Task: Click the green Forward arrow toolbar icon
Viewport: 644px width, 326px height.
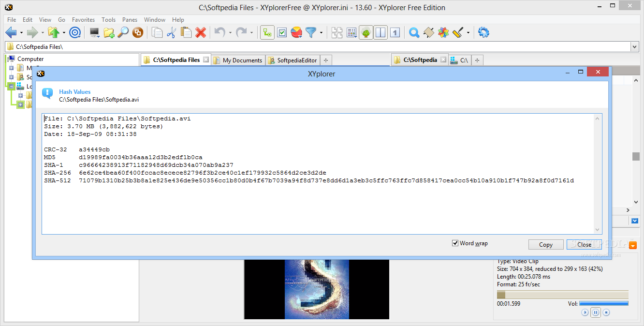Action: coord(32,32)
